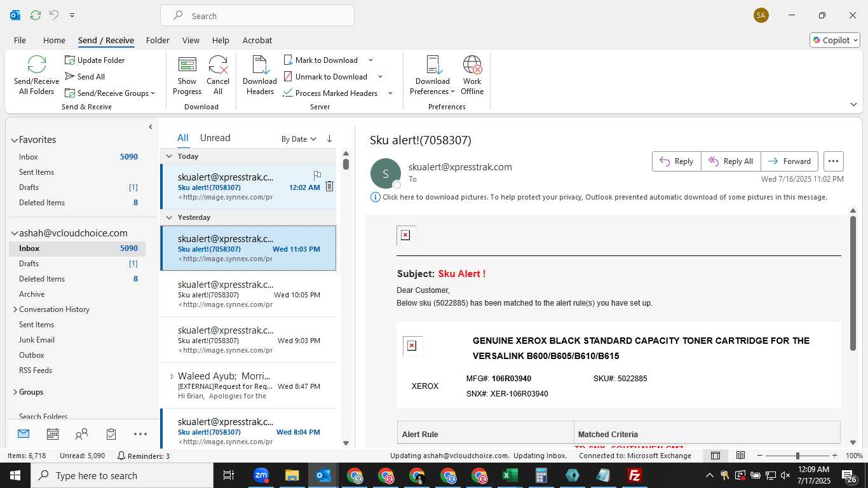Image resolution: width=868 pixels, height=488 pixels.
Task: Click Reply All button
Action: 731,161
